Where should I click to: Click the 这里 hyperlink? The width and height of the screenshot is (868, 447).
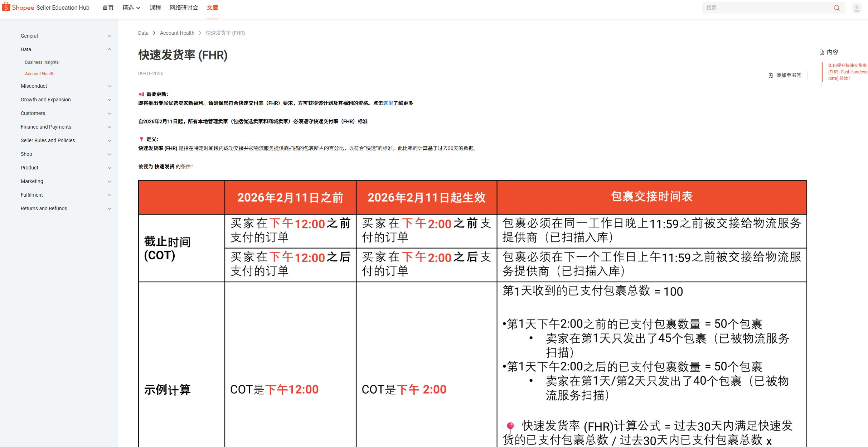click(388, 103)
